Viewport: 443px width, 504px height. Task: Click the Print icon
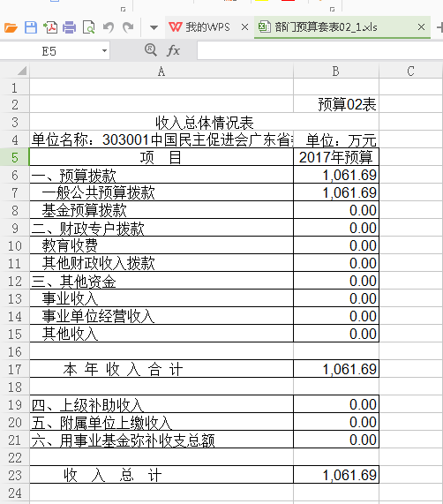[70, 27]
